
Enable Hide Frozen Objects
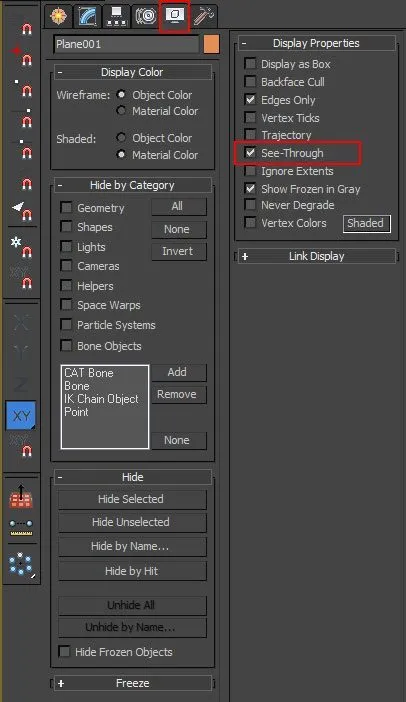[x=65, y=651]
